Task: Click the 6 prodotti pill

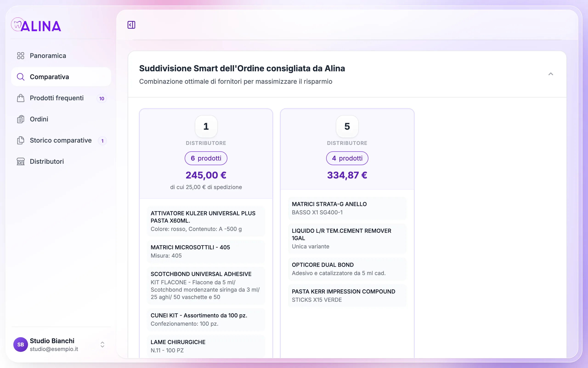Action: (206, 158)
